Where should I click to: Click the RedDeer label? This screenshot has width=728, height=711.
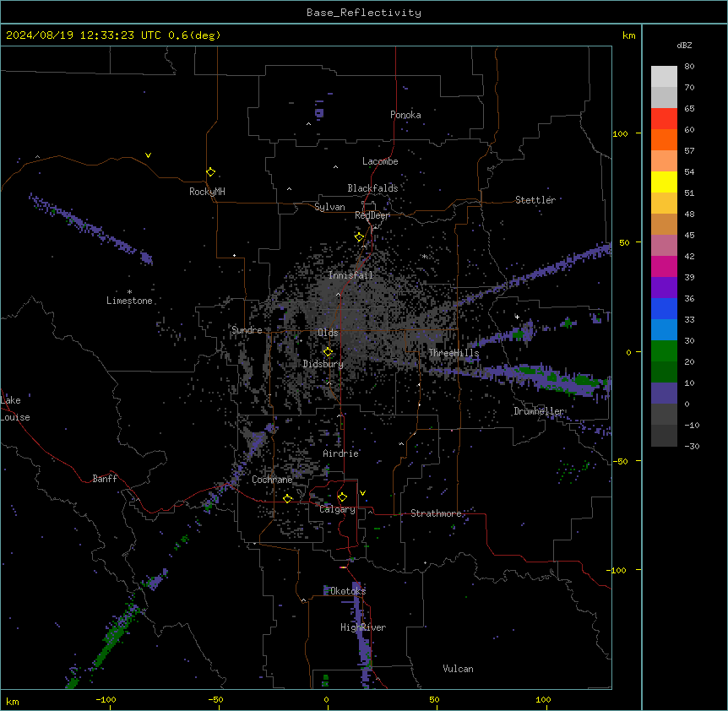click(x=372, y=215)
